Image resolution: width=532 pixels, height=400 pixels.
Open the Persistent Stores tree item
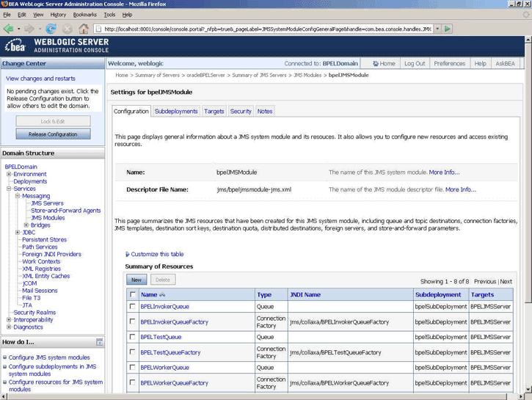pyautogui.click(x=45, y=239)
